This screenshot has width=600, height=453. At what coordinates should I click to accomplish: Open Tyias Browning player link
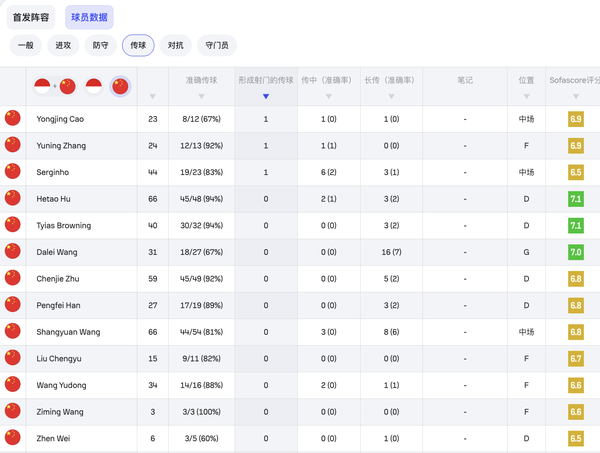pos(64,225)
